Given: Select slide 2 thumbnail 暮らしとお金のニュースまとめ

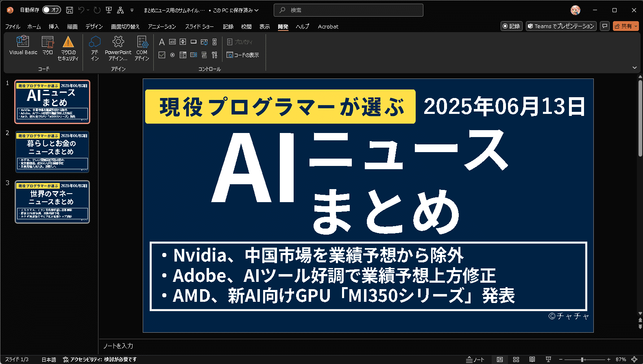Looking at the screenshot, I should (52, 152).
